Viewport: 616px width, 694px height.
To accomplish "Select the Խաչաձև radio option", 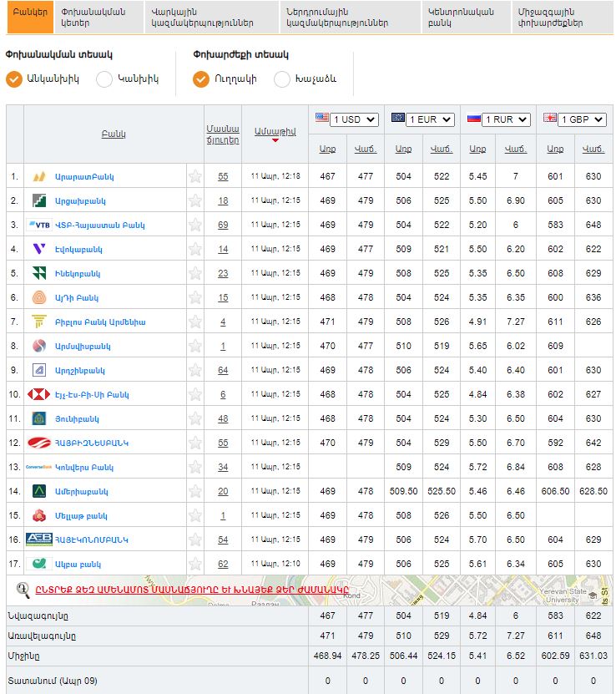I will point(282,79).
